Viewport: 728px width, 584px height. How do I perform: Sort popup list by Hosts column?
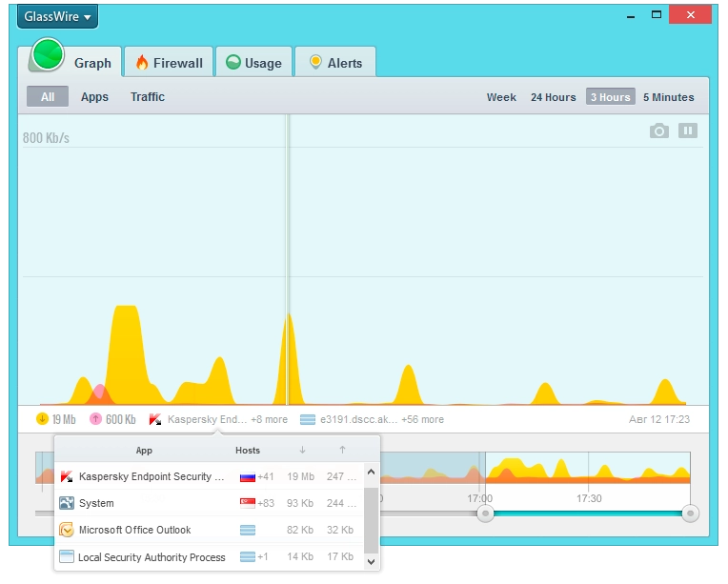tap(248, 451)
